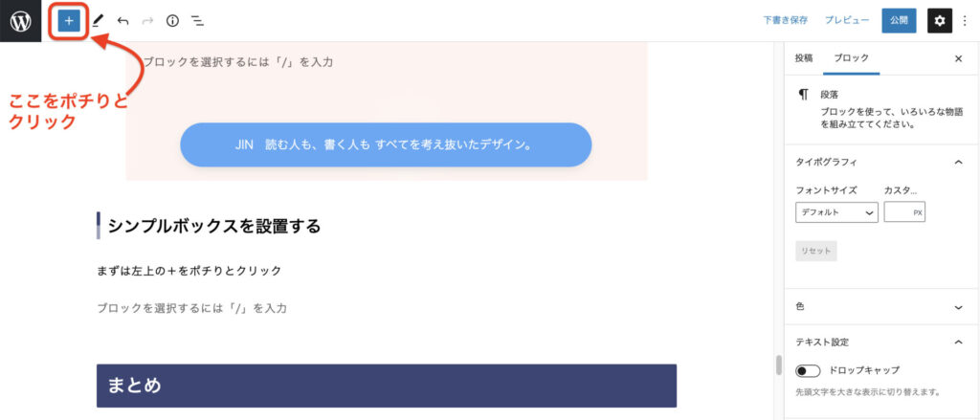The height and width of the screenshot is (420, 980).
Task: Enable the ドロップキャップ toggle
Action: click(808, 370)
